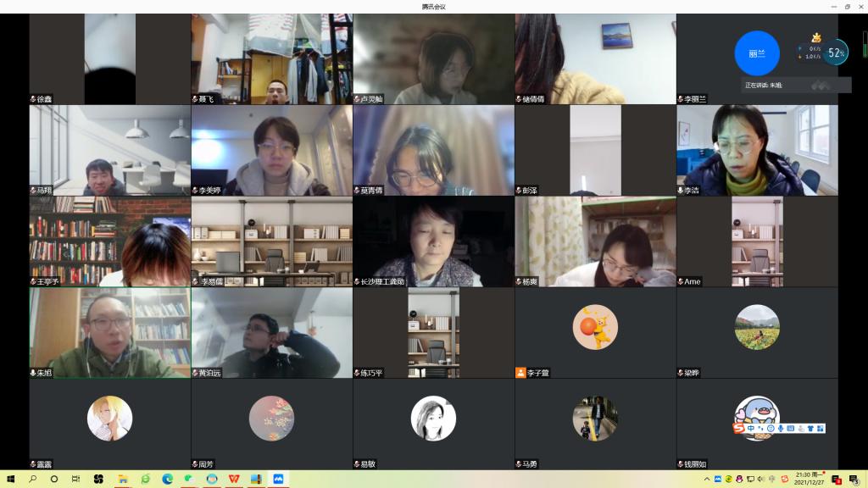Open the Sogou emoji panel
This screenshot has height=488, width=868.
(771, 429)
